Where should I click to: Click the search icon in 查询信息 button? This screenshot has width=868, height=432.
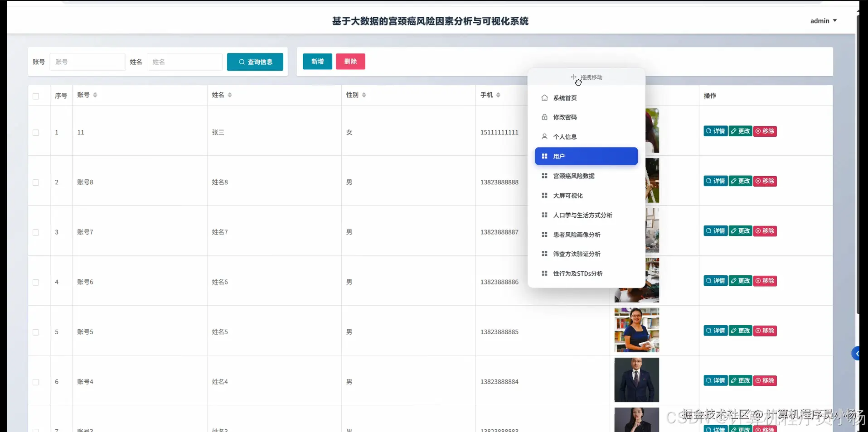click(242, 62)
